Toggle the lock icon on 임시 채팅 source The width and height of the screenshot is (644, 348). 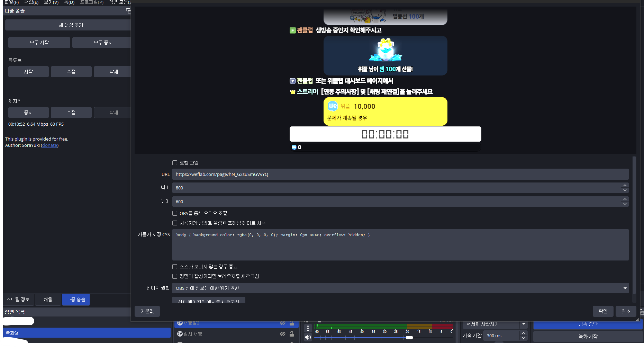click(292, 334)
